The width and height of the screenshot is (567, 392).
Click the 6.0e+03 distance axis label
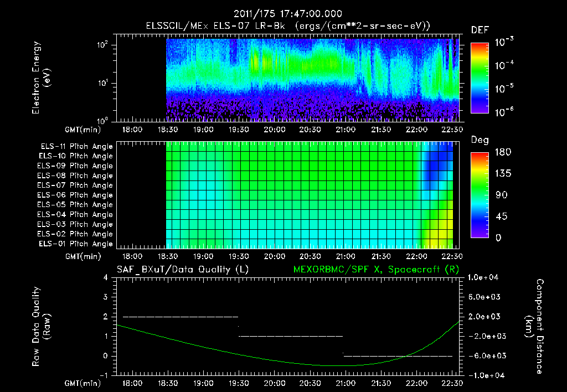click(484, 297)
